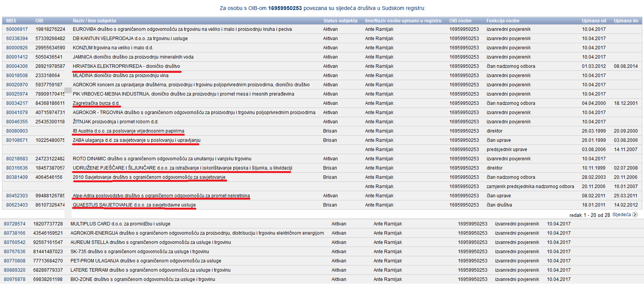This screenshot has height=284, width=644.
Task: Open MBS link 80728574 for Multiplus Card
Action: pyautogui.click(x=15, y=224)
